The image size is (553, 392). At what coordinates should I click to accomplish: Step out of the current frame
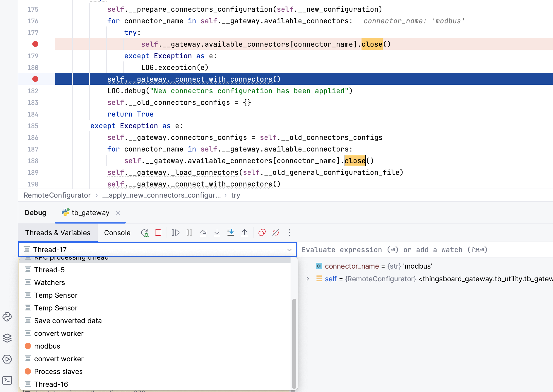point(244,233)
